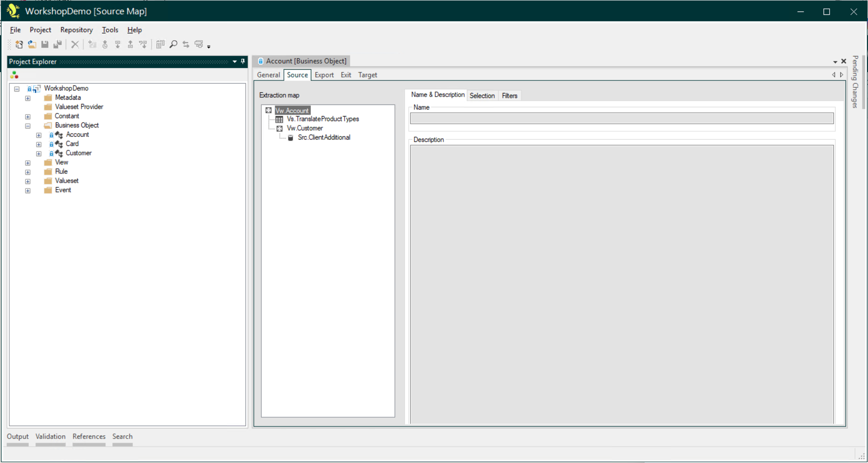The image size is (868, 463).
Task: Open the Project Explorer dropdown arrow
Action: (x=235, y=61)
